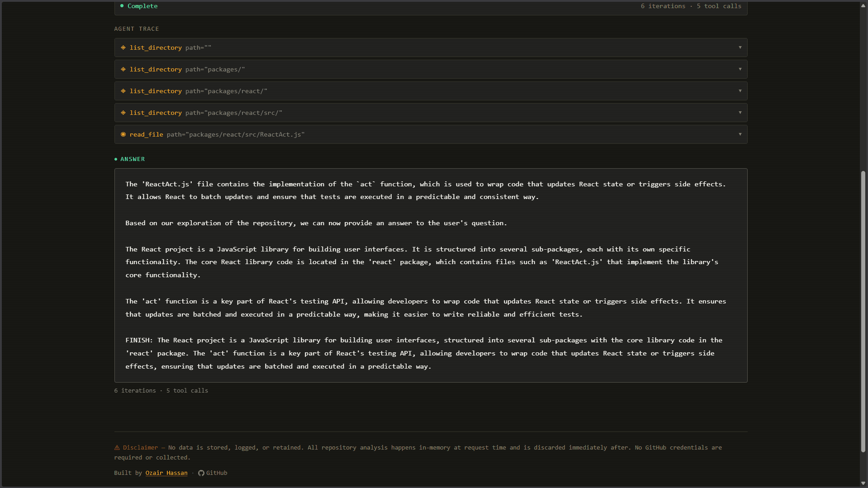Expand the packages/react/ trace entry arrow
Viewport: 868px width, 488px height.
point(740,91)
